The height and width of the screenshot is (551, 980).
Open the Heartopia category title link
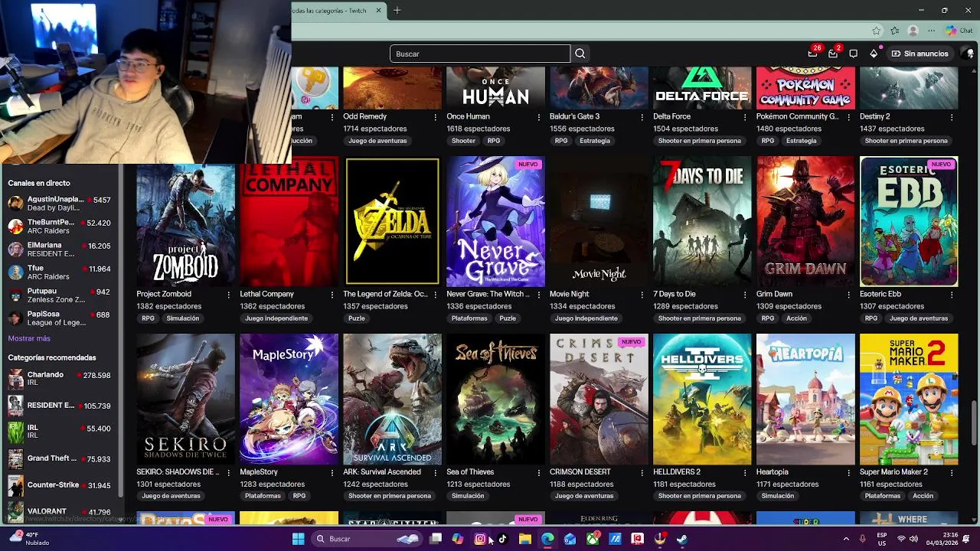point(773,472)
